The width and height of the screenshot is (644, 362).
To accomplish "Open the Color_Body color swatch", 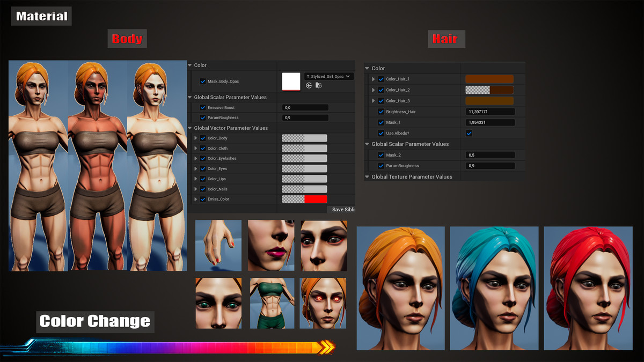I will coord(304,138).
